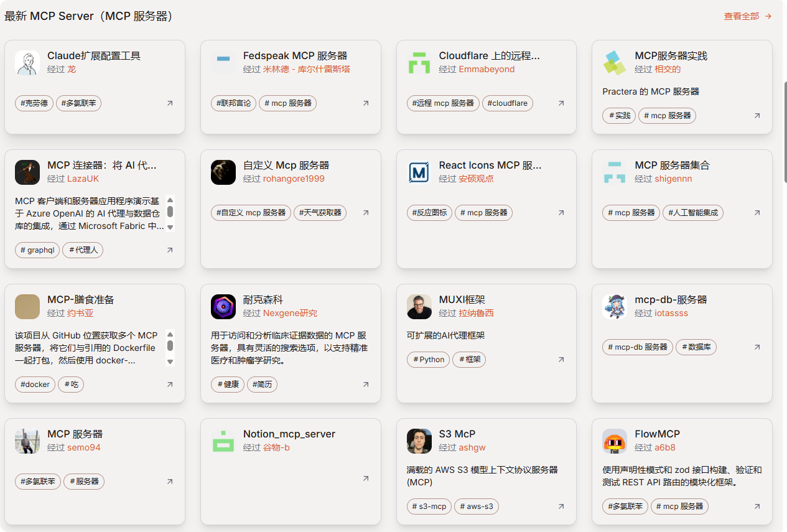
Task: Click the MCP-膳食准备 tan square avatar
Action: 27,307
